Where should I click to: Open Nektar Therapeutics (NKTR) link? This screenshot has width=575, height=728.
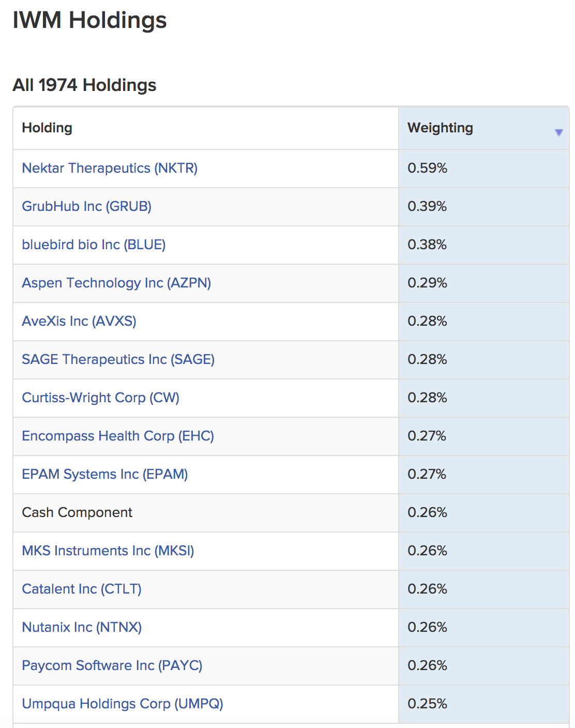(110, 168)
